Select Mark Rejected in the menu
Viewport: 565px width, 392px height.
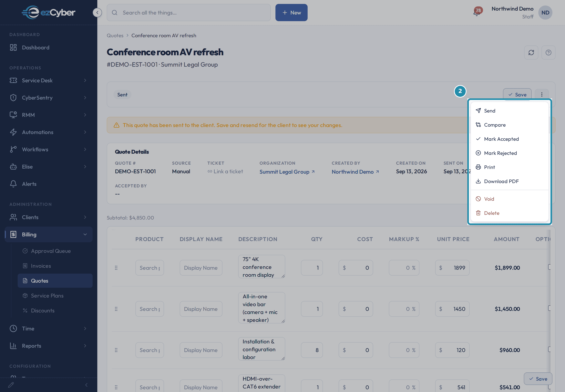click(509, 153)
